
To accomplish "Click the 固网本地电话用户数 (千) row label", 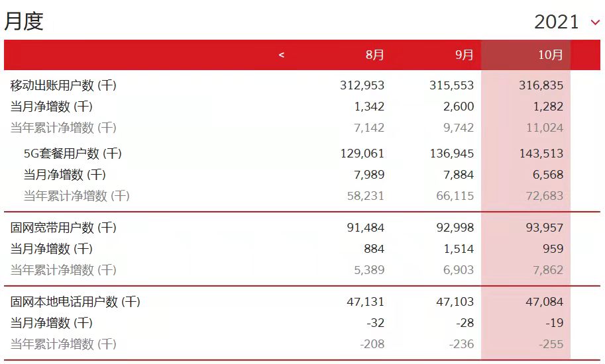I will coord(76,302).
